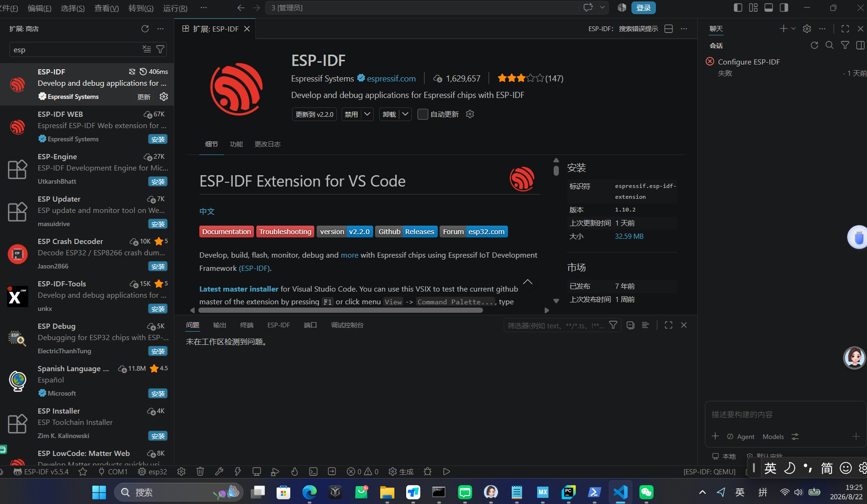
Task: Switch to the 终端 panel tab
Action: (246, 325)
